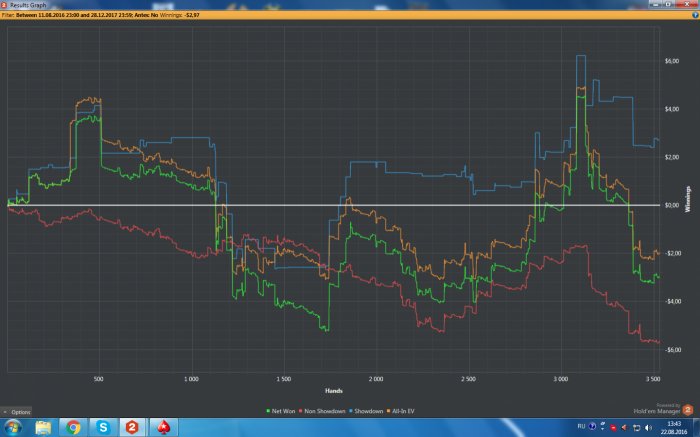700x437 pixels.
Task: Click the Hands axis label
Action: [x=333, y=391]
